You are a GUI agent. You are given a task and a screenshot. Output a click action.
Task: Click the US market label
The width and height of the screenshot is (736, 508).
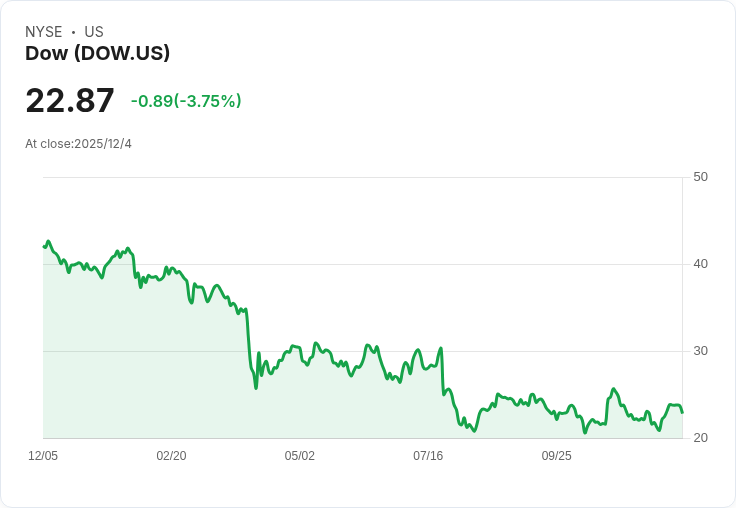click(94, 32)
